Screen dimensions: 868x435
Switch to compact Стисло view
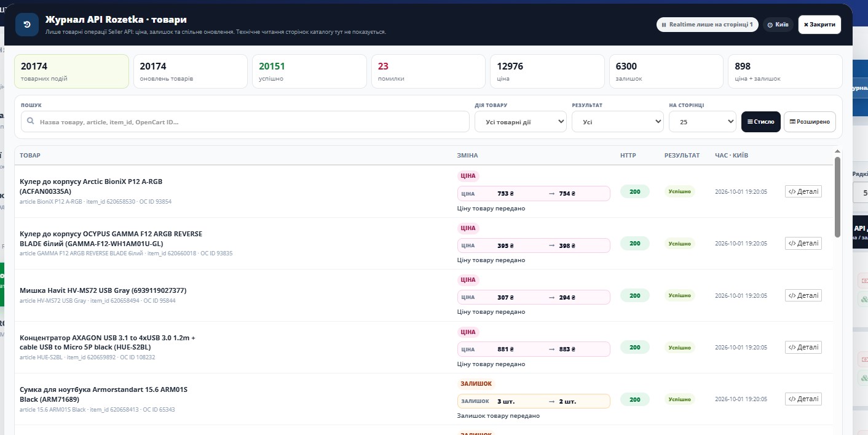point(761,122)
